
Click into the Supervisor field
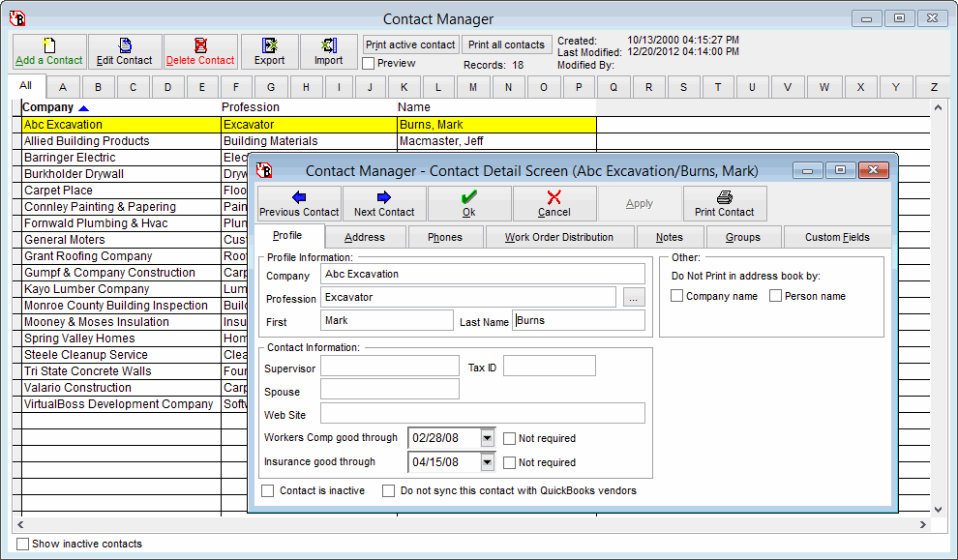point(390,367)
